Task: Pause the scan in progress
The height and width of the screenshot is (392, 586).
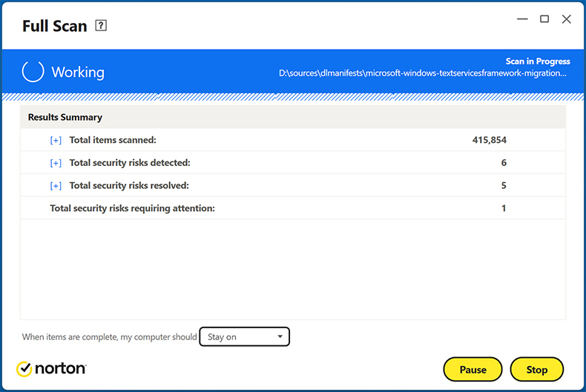Action: coord(473,369)
